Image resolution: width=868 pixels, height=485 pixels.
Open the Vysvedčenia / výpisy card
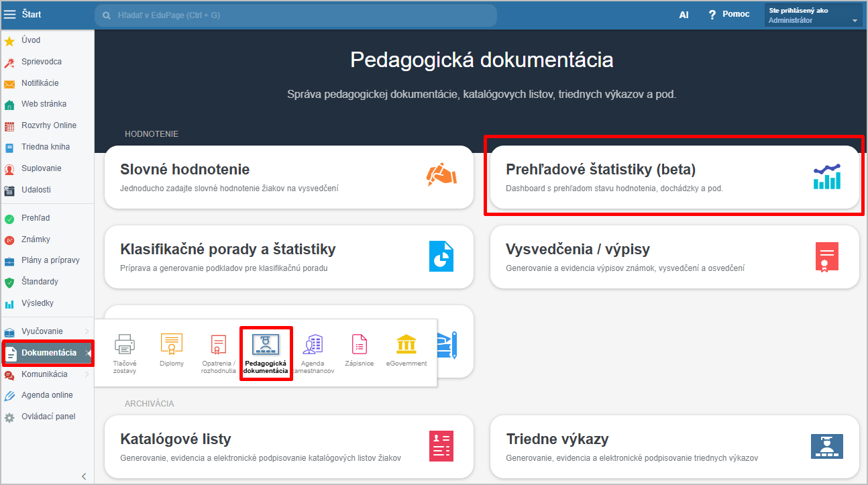674,257
